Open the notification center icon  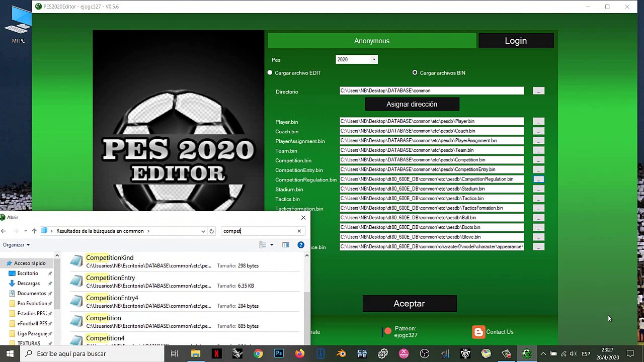click(630, 353)
